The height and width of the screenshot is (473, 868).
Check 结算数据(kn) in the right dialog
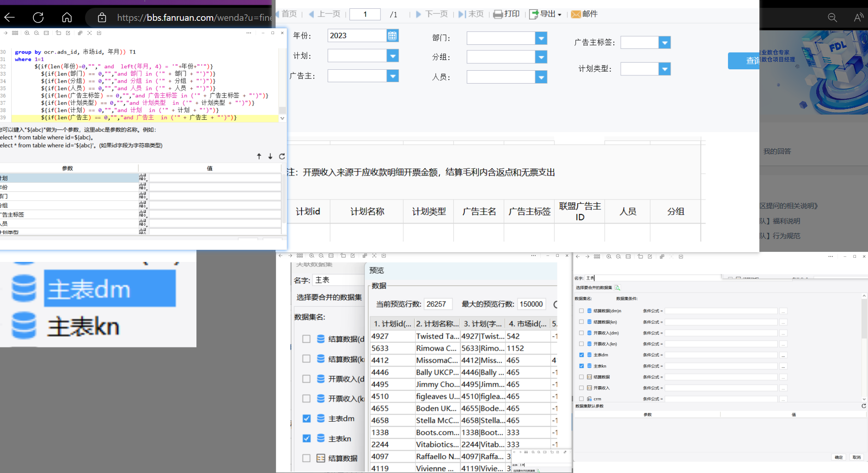click(581, 322)
